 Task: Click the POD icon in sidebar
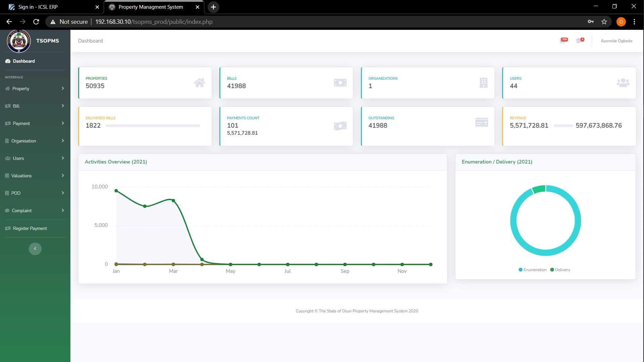point(7,193)
